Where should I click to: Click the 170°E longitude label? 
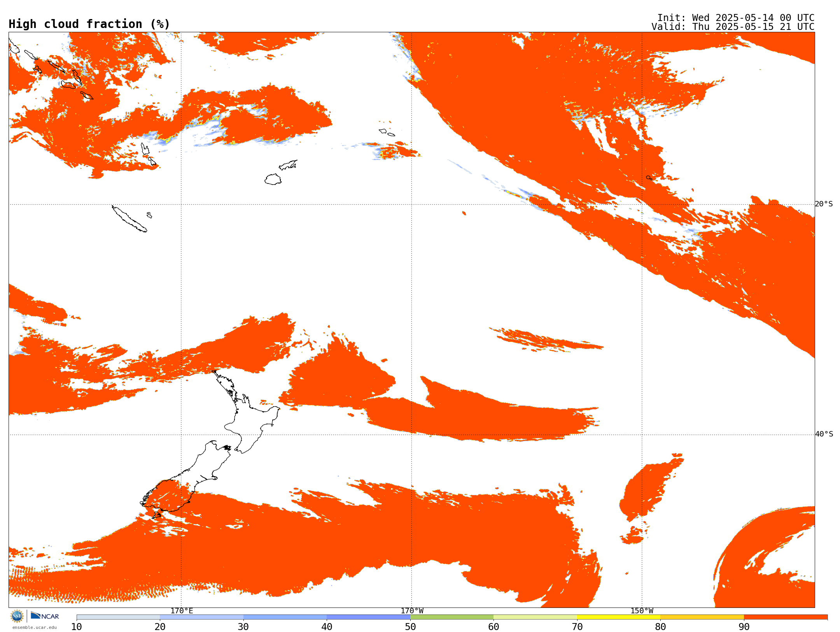(x=182, y=611)
